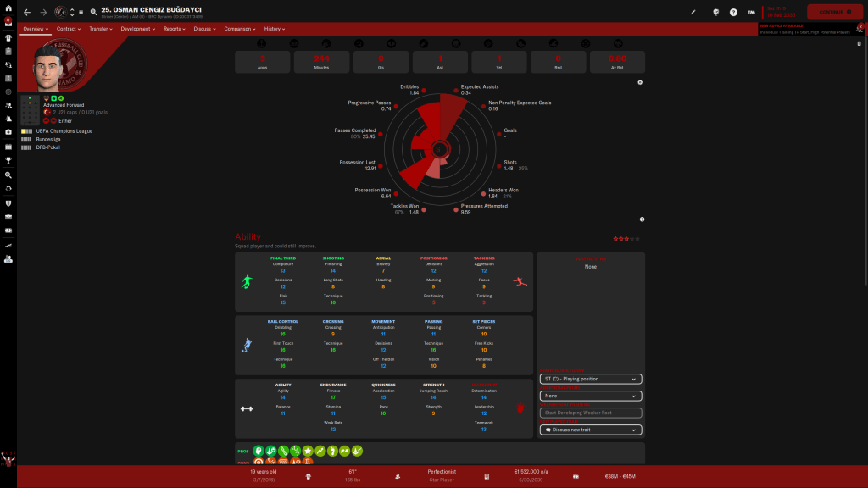868x488 pixels.
Task: Open the Contract menu
Action: (68, 29)
